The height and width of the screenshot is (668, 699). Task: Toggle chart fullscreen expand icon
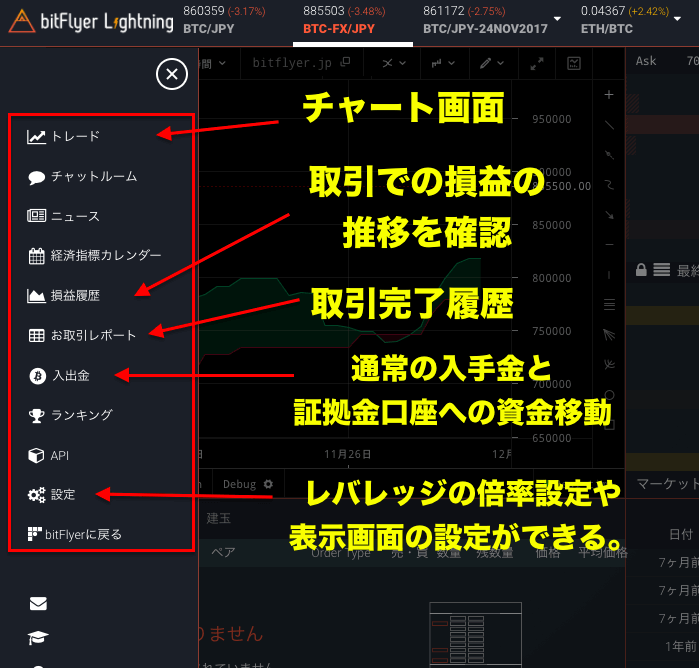click(537, 63)
